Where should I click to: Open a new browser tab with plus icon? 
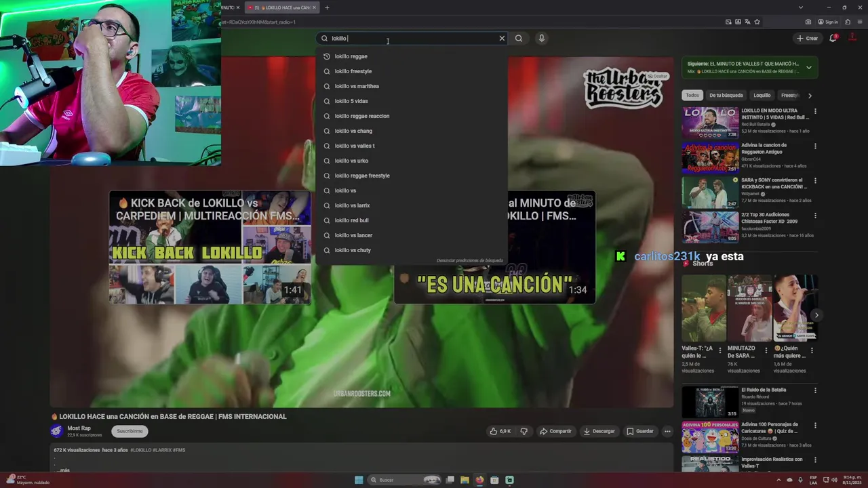(327, 7)
